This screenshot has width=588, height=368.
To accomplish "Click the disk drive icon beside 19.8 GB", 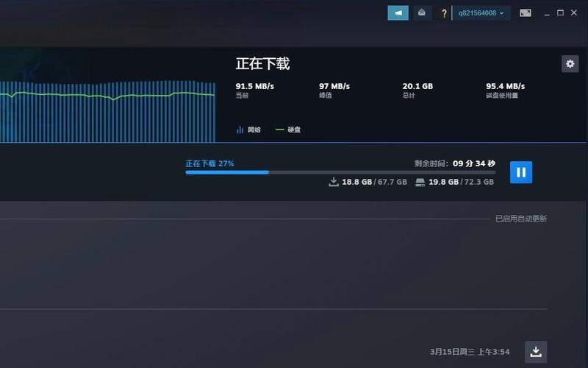I will (420, 182).
